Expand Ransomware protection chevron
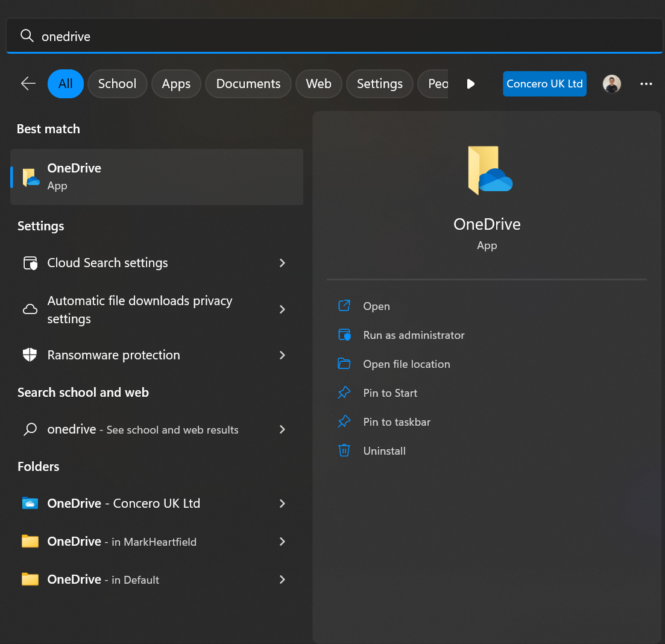Screen dimensions: 665x644 point(282,355)
